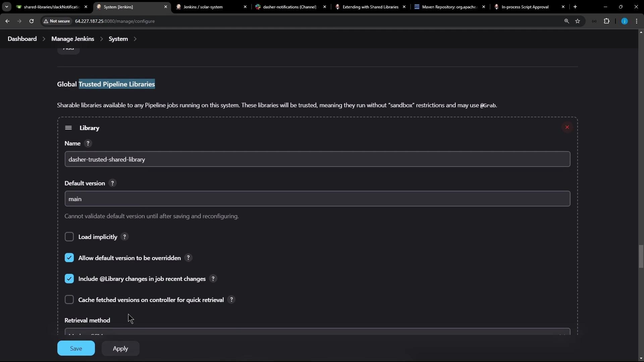Uncheck Allow default version to be overridden
Viewport: 644px width, 362px height.
point(69,258)
